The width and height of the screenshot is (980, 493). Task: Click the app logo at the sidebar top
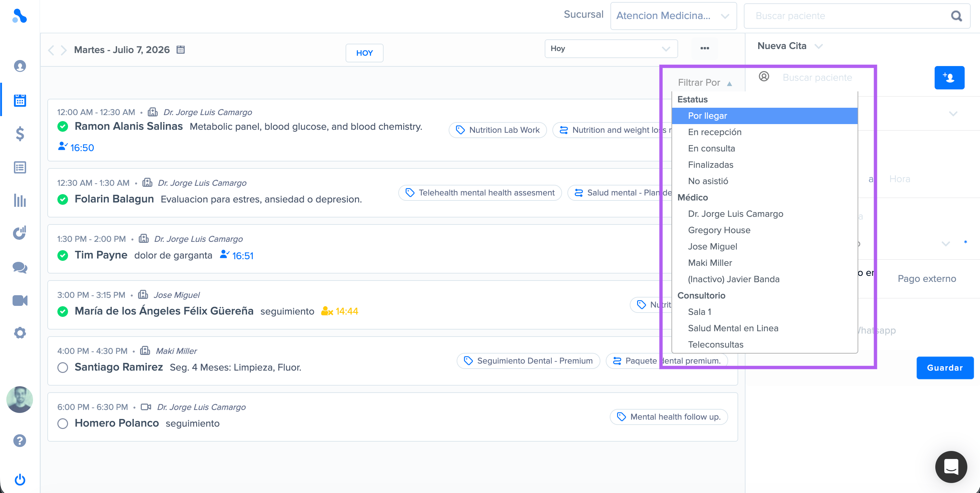19,16
